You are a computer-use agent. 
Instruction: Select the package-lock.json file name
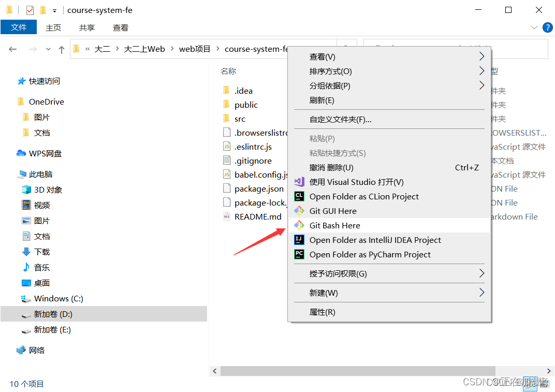tap(261, 202)
